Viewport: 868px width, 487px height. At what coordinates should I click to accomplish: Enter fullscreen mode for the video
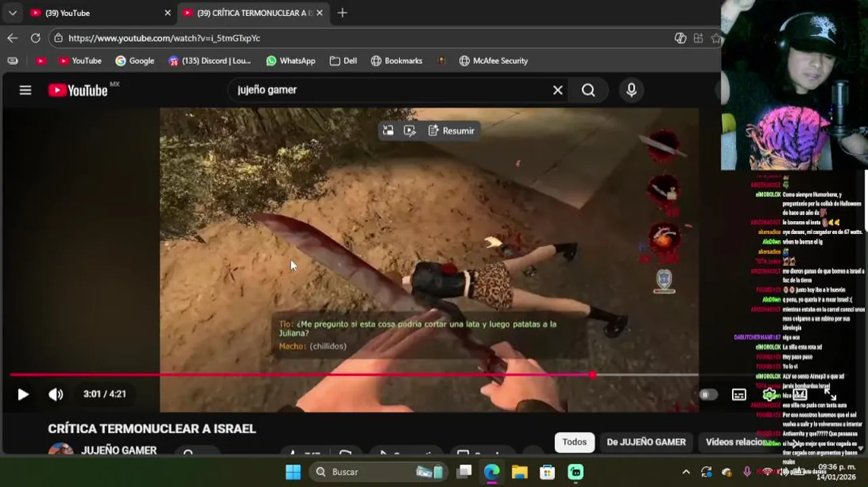(830, 394)
